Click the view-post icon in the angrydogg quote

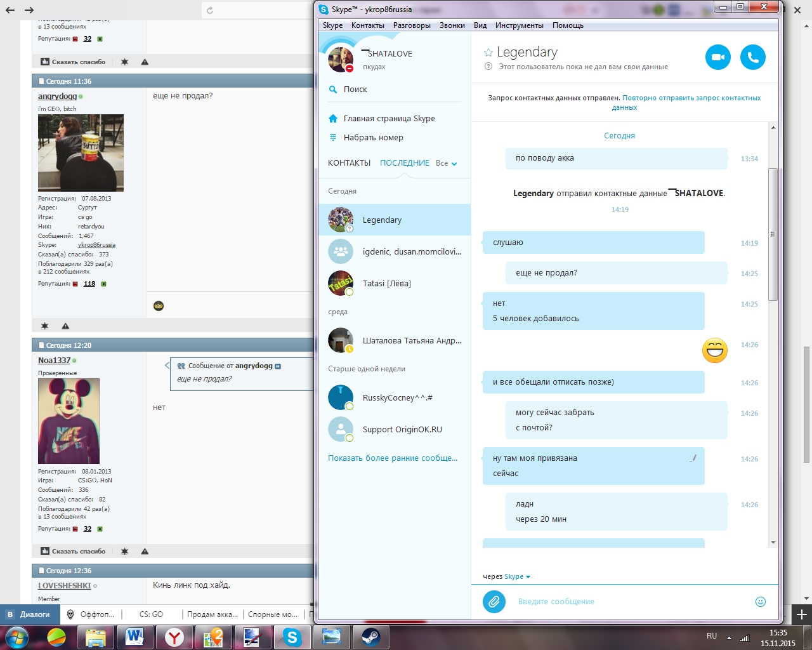(278, 366)
